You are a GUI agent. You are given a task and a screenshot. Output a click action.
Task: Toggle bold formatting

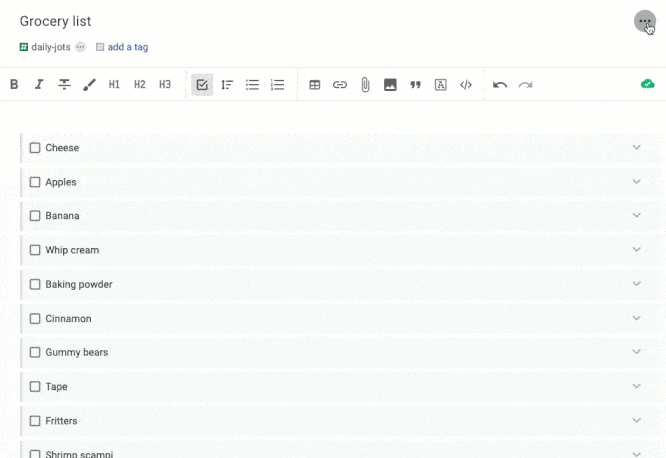(x=14, y=85)
